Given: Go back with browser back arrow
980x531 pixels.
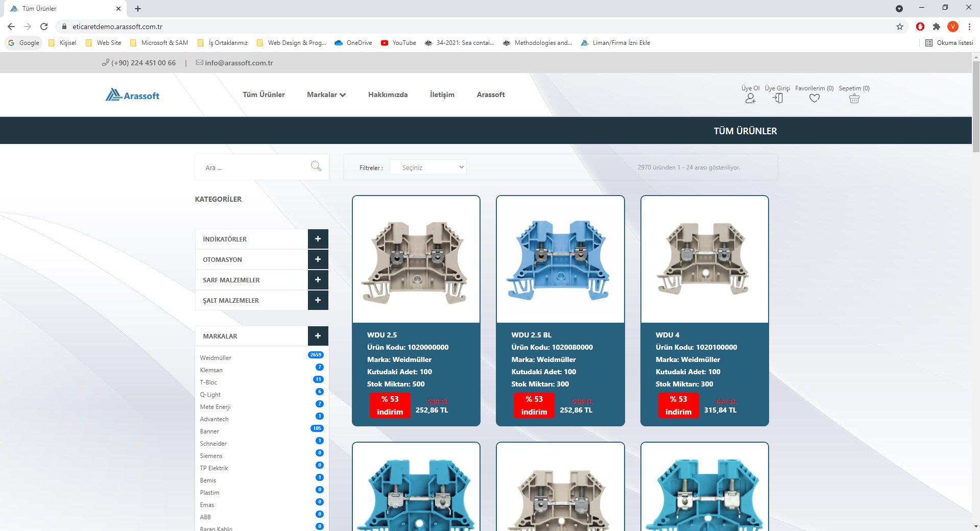Looking at the screenshot, I should 11,27.
